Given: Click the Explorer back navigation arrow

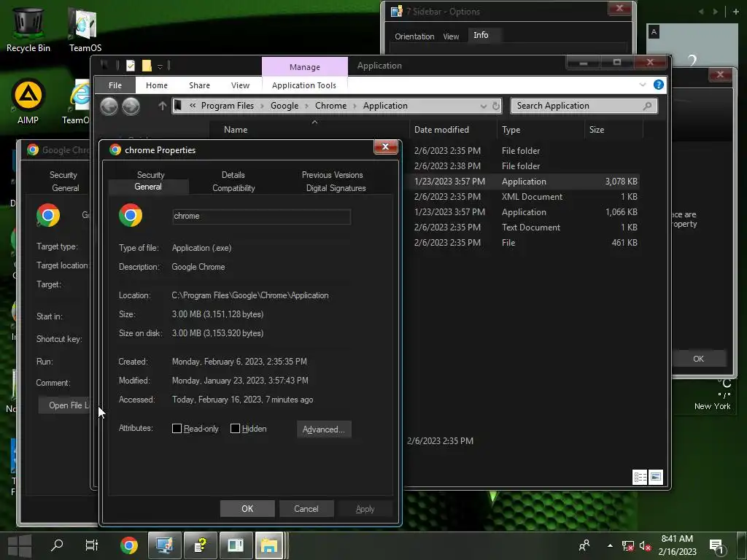Looking at the screenshot, I should 109,106.
